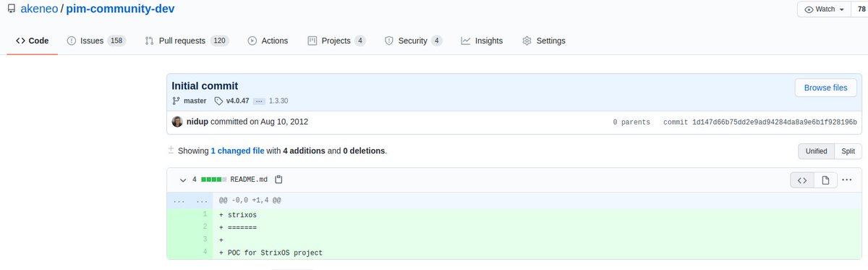Click the Browse files button
The width and height of the screenshot is (868, 270).
pos(825,88)
